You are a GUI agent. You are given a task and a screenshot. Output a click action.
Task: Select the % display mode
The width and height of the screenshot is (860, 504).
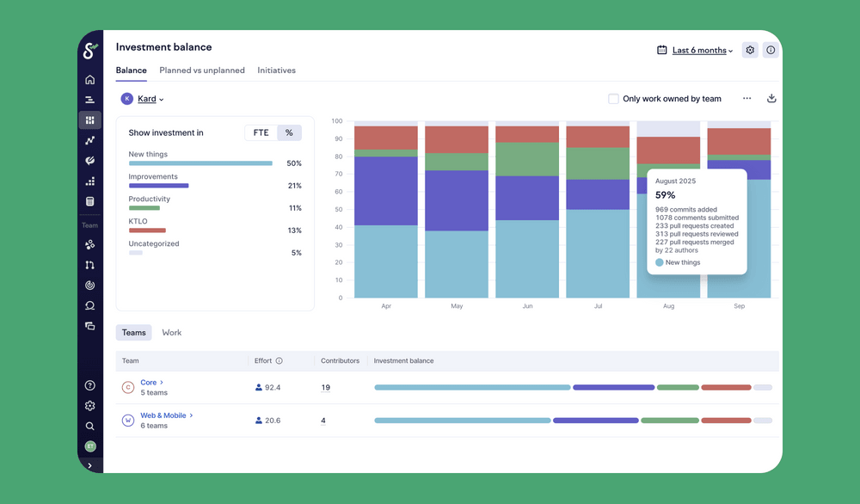[x=289, y=132]
